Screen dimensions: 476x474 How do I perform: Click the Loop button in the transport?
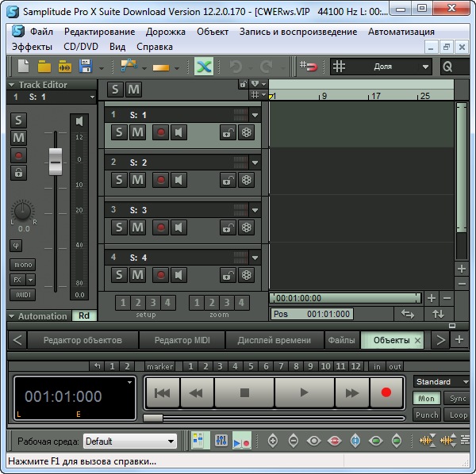(x=458, y=415)
